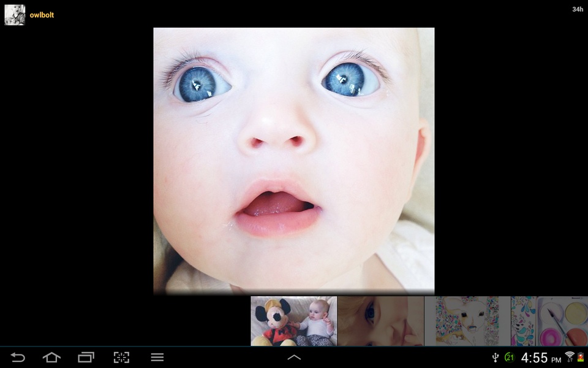Tap the Wi-Fi signal status icon

tap(570, 356)
